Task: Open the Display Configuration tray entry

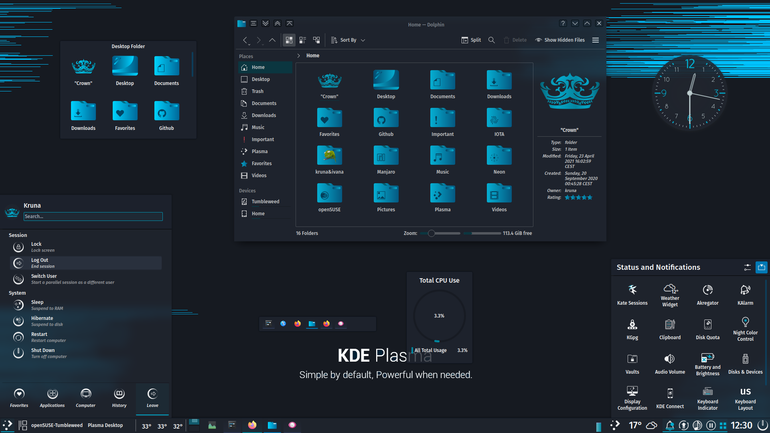Action: (x=632, y=398)
